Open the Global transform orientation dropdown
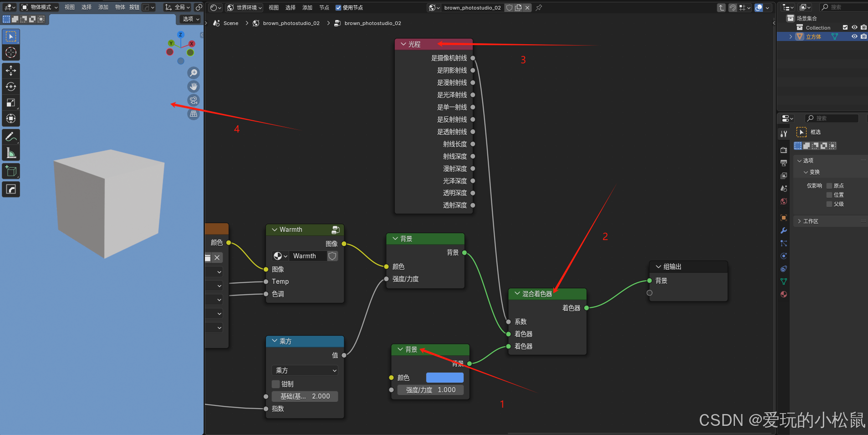The width and height of the screenshot is (868, 435). [178, 7]
